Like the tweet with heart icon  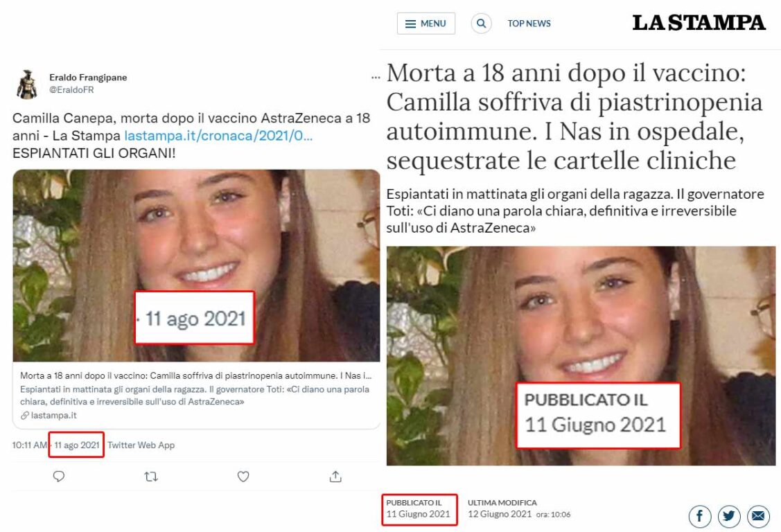coord(243,477)
